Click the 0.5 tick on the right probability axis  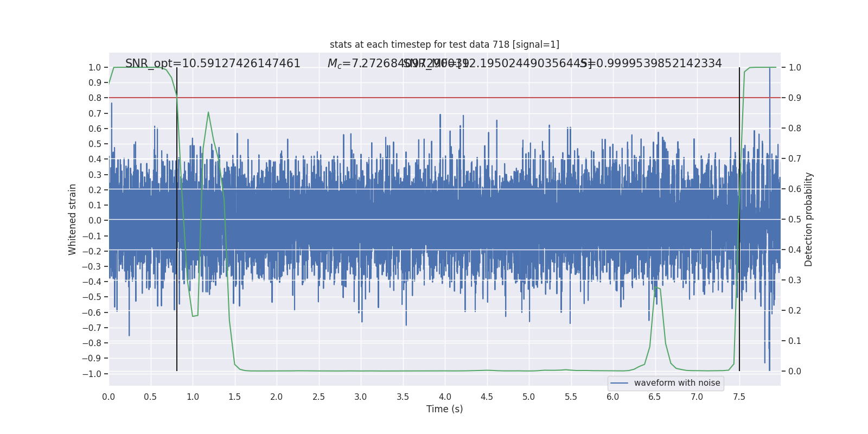(x=795, y=220)
